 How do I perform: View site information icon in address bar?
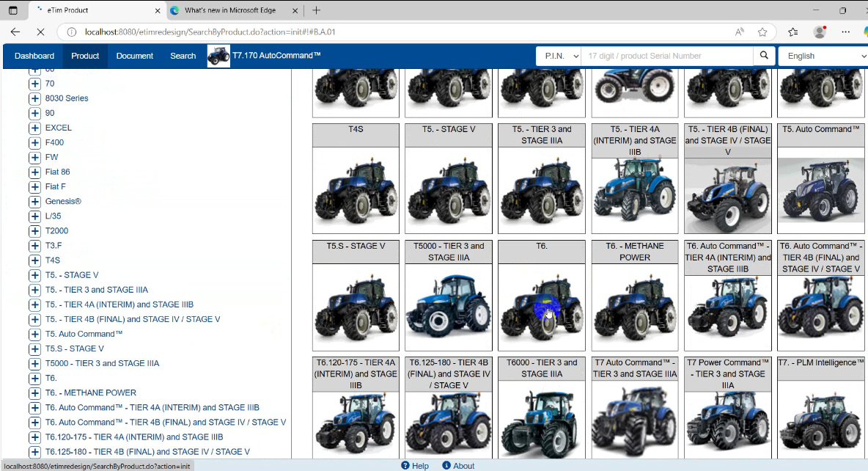click(71, 32)
